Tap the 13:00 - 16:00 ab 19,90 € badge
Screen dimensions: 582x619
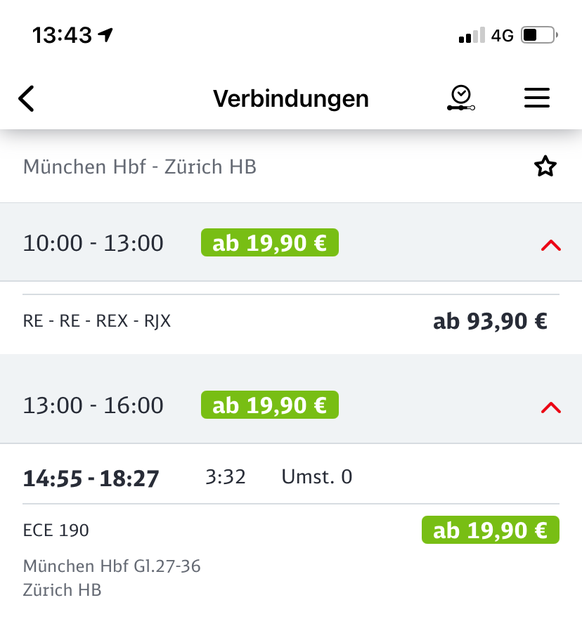click(x=270, y=405)
